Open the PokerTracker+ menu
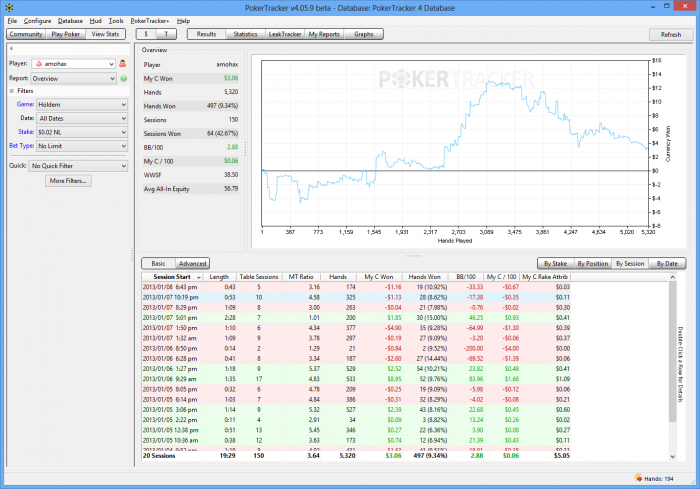Image resolution: width=700 pixels, height=489 pixels. pyautogui.click(x=150, y=21)
